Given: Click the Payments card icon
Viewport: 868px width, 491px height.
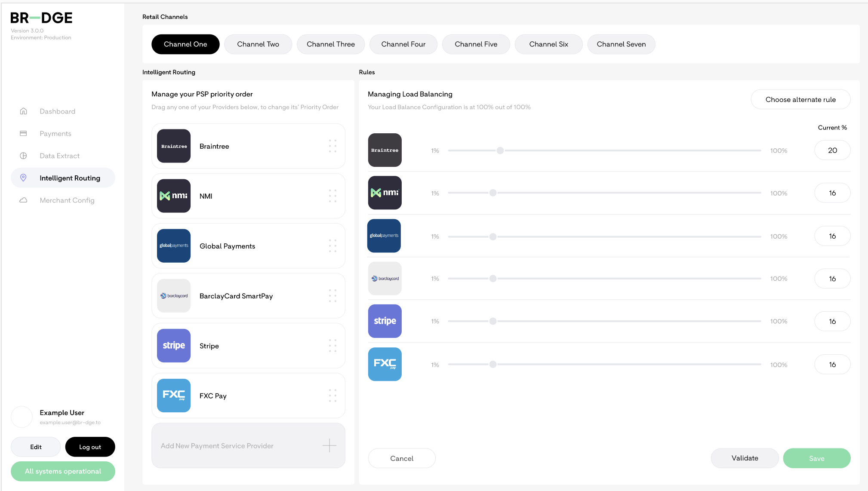Looking at the screenshot, I should pos(24,134).
